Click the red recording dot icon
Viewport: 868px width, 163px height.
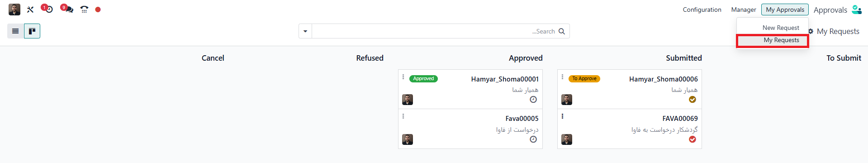98,10
